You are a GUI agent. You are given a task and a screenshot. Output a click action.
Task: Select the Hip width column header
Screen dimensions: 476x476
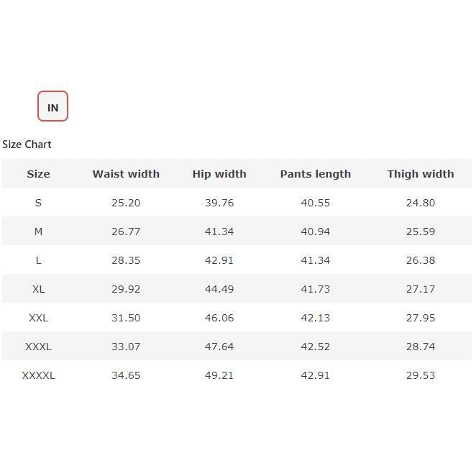coord(219,174)
